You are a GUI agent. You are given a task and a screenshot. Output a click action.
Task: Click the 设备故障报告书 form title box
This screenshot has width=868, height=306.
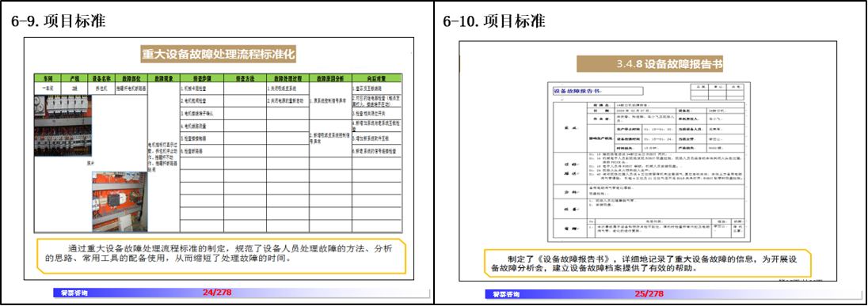597,91
